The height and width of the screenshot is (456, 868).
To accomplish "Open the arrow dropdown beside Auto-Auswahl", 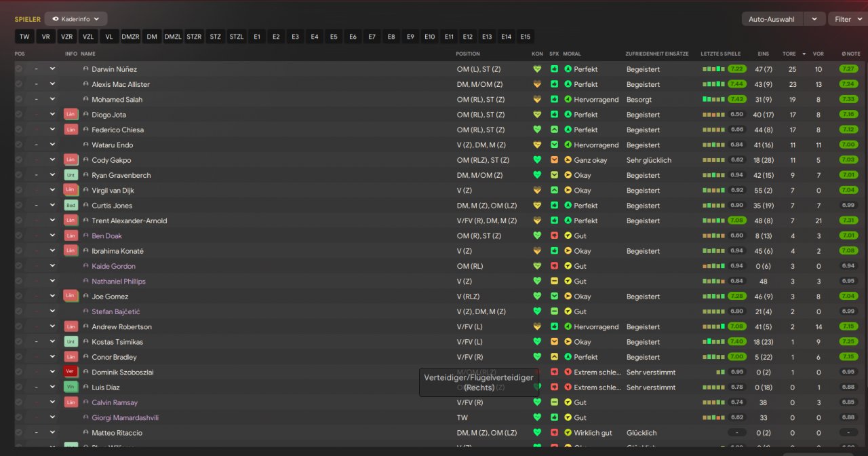I will click(x=814, y=19).
